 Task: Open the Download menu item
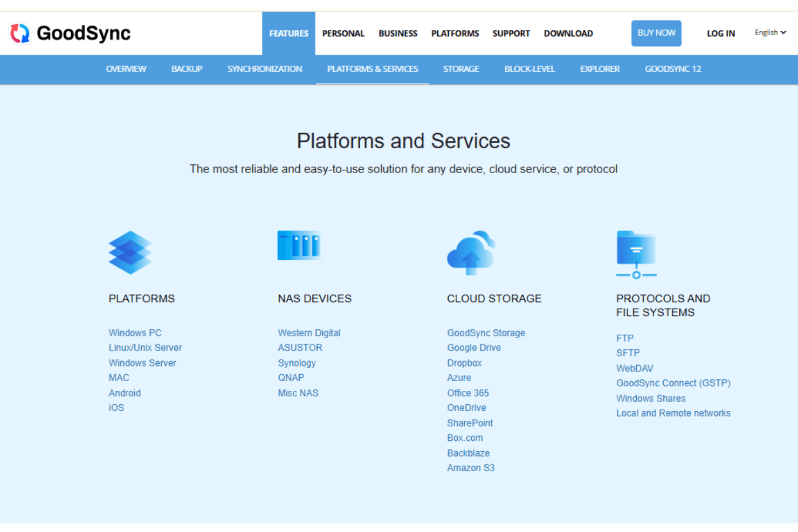(x=568, y=33)
